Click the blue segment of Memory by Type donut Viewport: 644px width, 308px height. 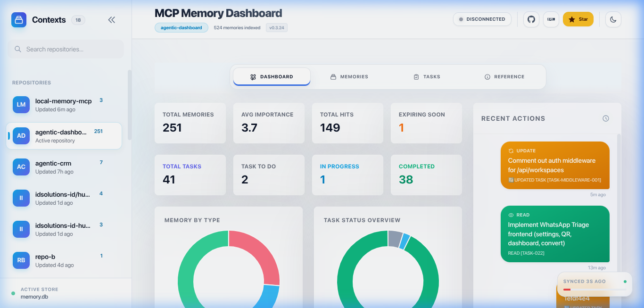pyautogui.click(x=269, y=296)
